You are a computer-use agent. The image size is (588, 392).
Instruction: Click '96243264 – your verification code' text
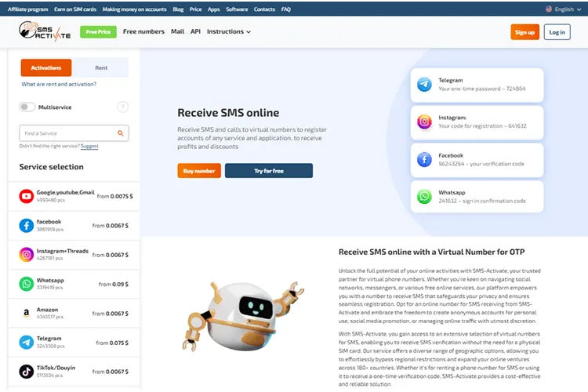pyautogui.click(x=481, y=164)
